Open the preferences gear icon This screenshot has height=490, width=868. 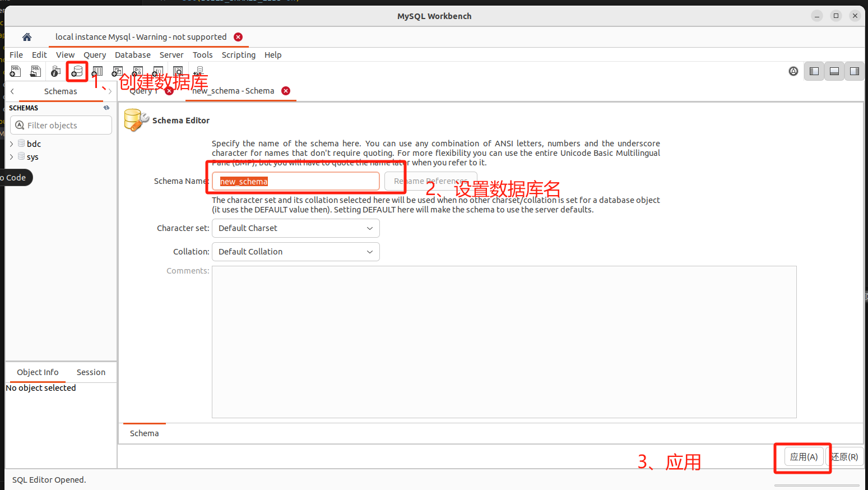pos(793,71)
